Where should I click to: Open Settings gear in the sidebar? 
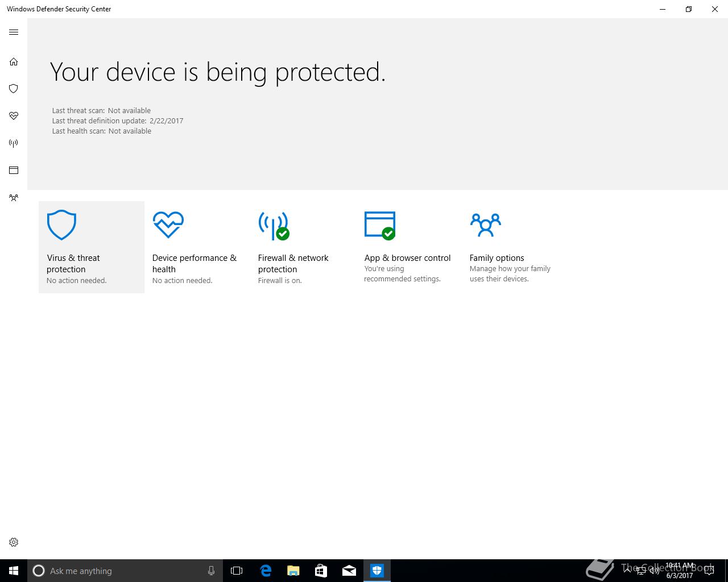tap(14, 542)
